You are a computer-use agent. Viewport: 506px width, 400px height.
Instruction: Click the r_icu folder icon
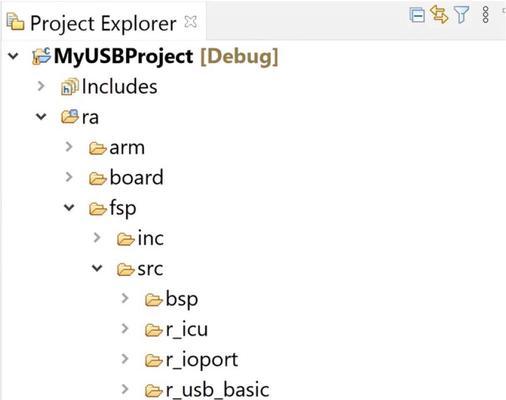[x=154, y=330]
